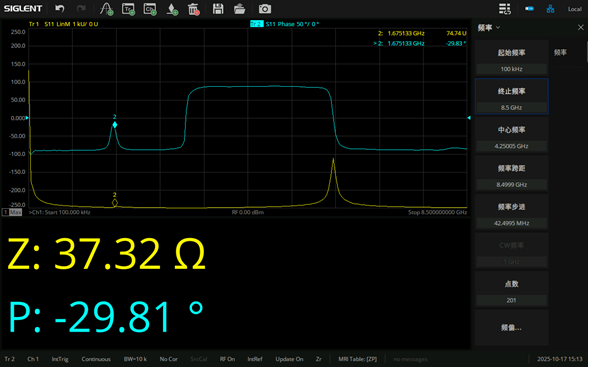Close the frequency side panel
Viewport: 589px width, 368px height.
(x=580, y=27)
